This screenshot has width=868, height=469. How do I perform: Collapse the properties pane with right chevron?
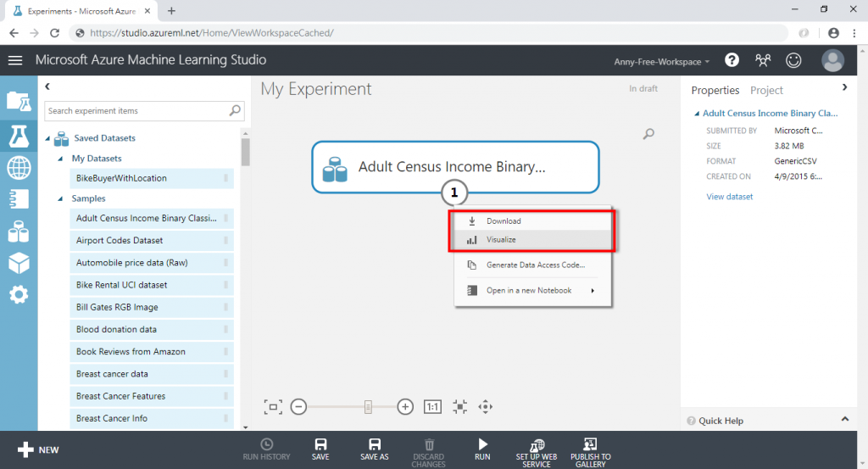click(x=844, y=87)
